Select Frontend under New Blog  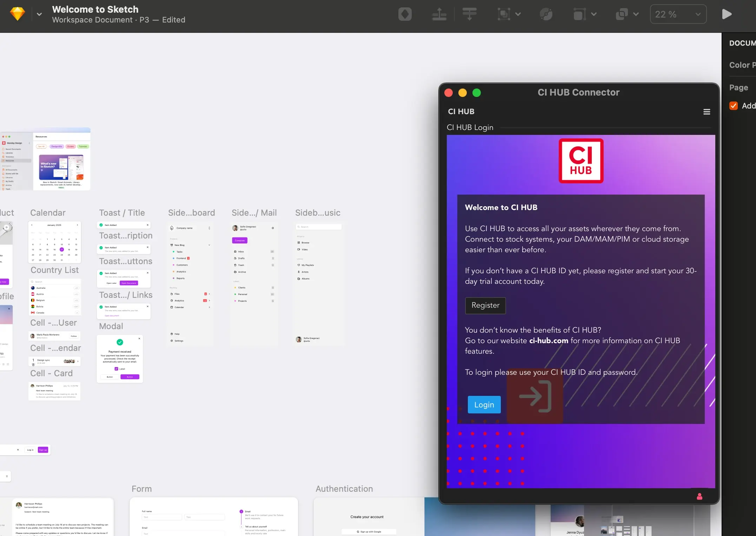point(181,258)
